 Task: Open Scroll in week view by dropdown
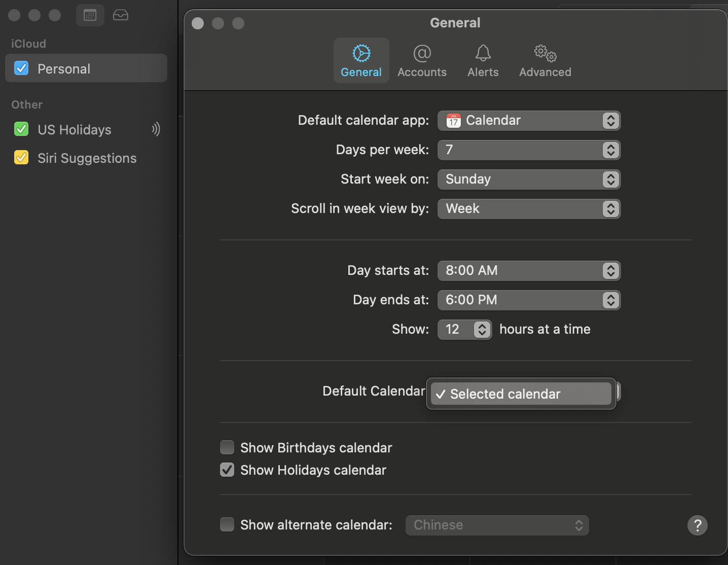(x=529, y=209)
